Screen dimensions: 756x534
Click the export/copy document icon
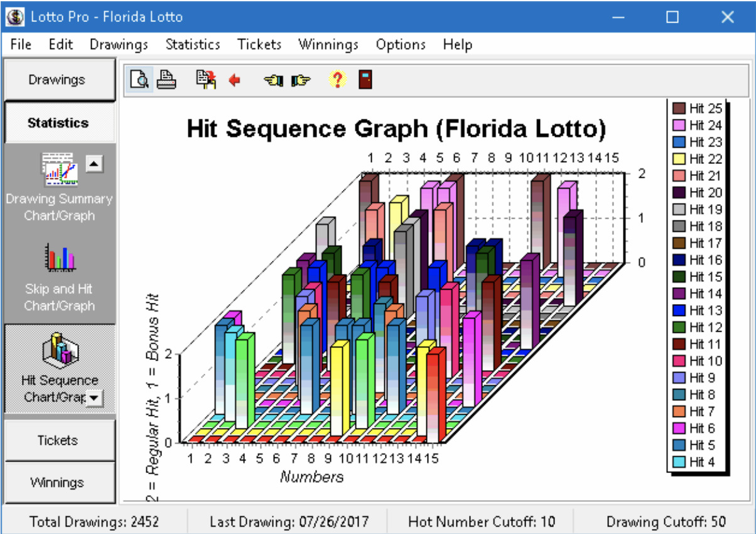[x=206, y=80]
